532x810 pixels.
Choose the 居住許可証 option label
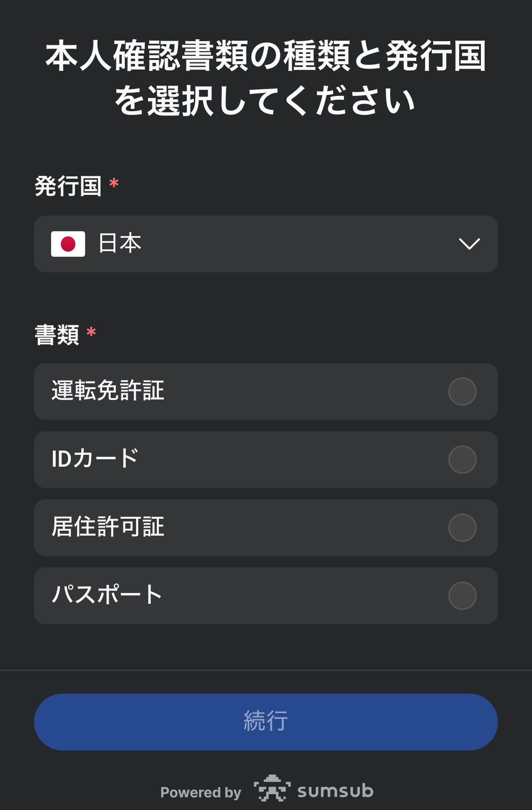coord(108,527)
